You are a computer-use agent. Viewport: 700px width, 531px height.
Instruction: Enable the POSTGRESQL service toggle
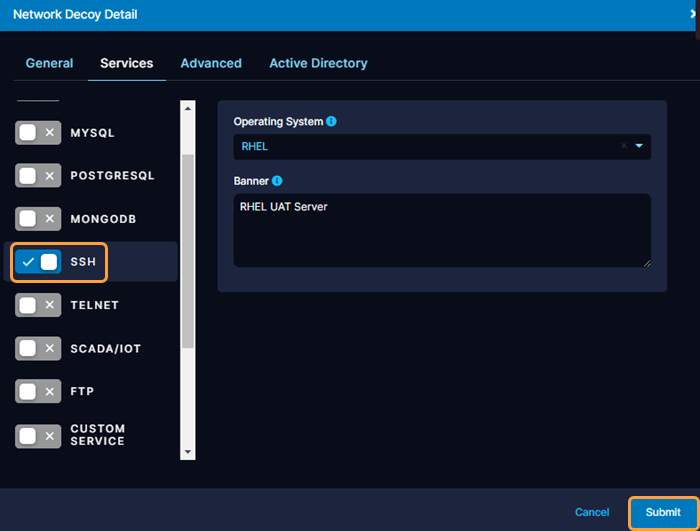point(38,176)
